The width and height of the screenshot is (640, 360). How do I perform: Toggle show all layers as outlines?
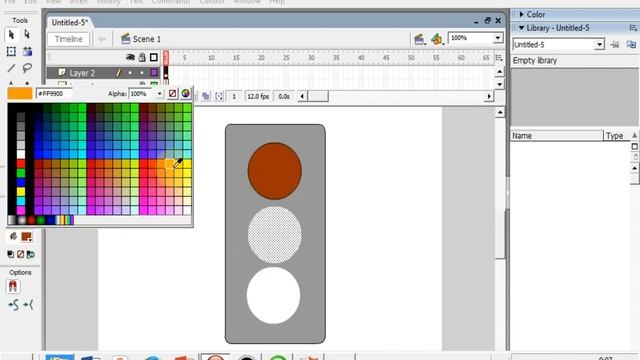[154, 58]
